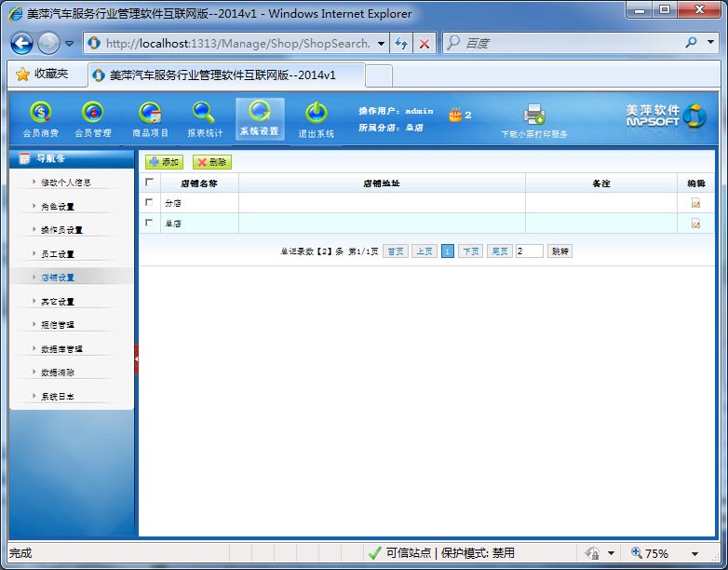Click the 下载小票打印服务 printer icon
Viewport: 728px width, 570px height.
click(x=534, y=115)
